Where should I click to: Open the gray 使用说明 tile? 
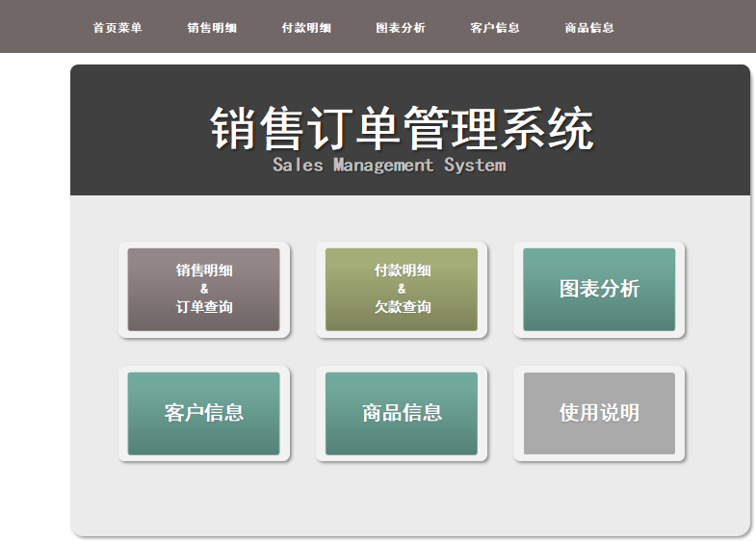coord(599,413)
